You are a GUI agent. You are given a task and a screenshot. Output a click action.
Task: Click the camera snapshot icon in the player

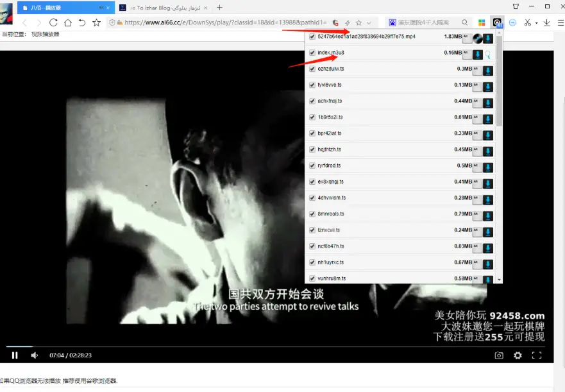click(x=500, y=355)
